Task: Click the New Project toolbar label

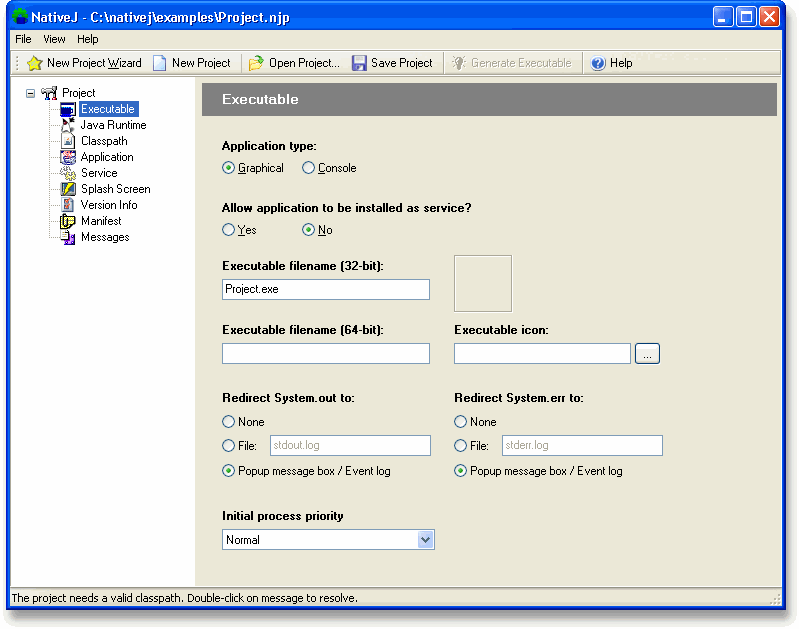Action: [x=201, y=63]
